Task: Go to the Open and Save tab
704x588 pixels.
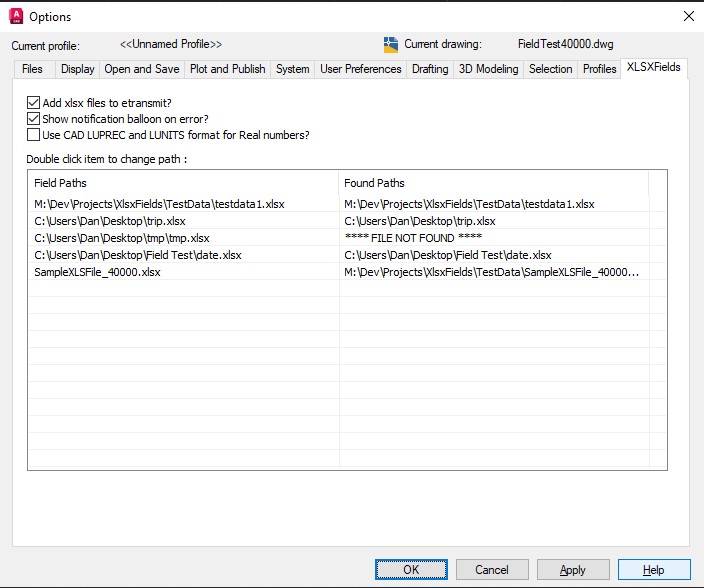Action: [142, 69]
